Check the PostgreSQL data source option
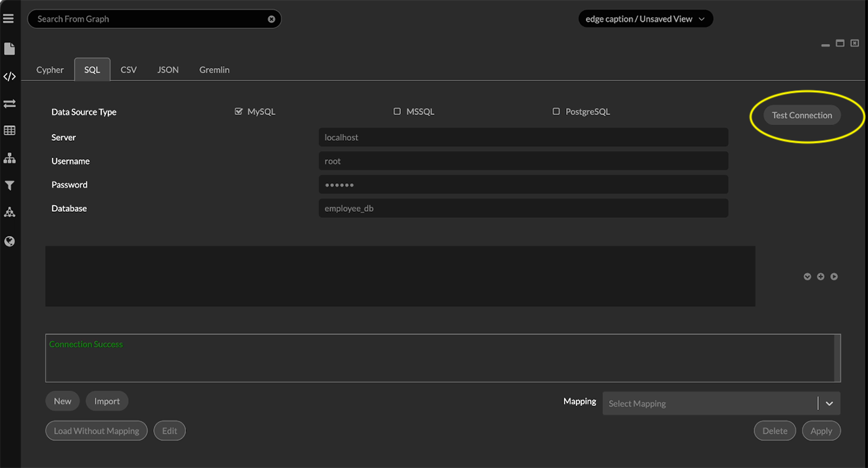The image size is (868, 468). pyautogui.click(x=556, y=111)
